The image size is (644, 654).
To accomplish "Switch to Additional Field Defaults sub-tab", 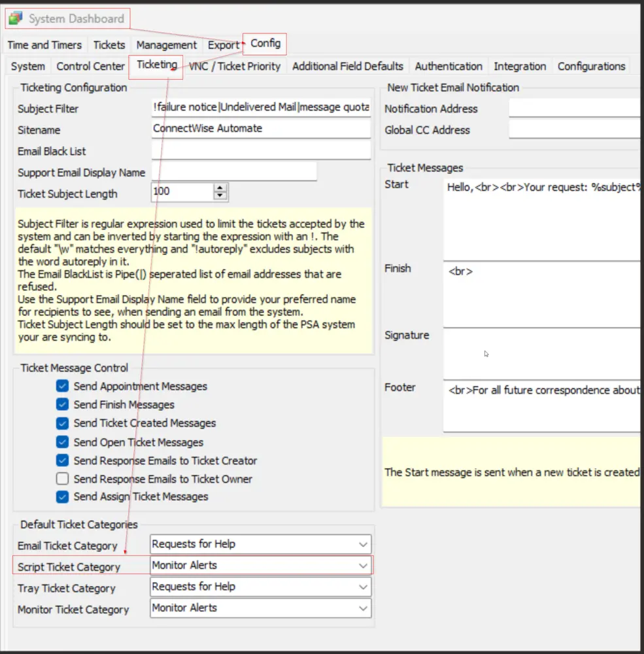I will click(348, 66).
